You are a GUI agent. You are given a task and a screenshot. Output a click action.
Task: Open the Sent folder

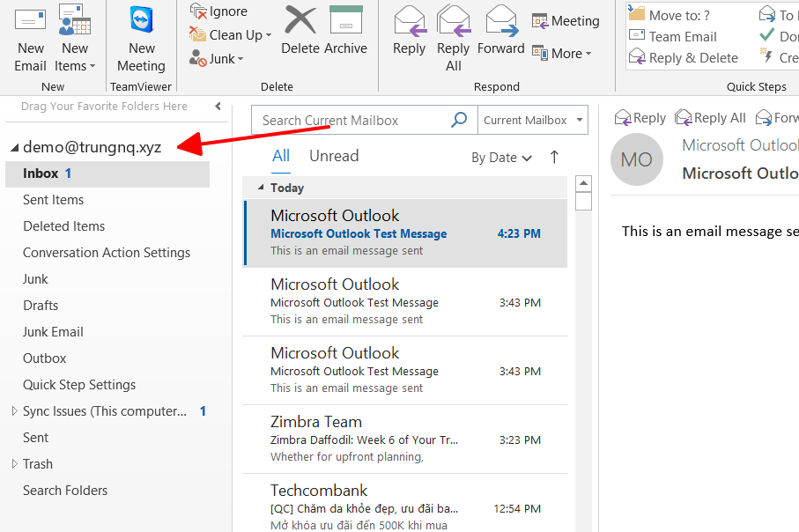click(35, 438)
